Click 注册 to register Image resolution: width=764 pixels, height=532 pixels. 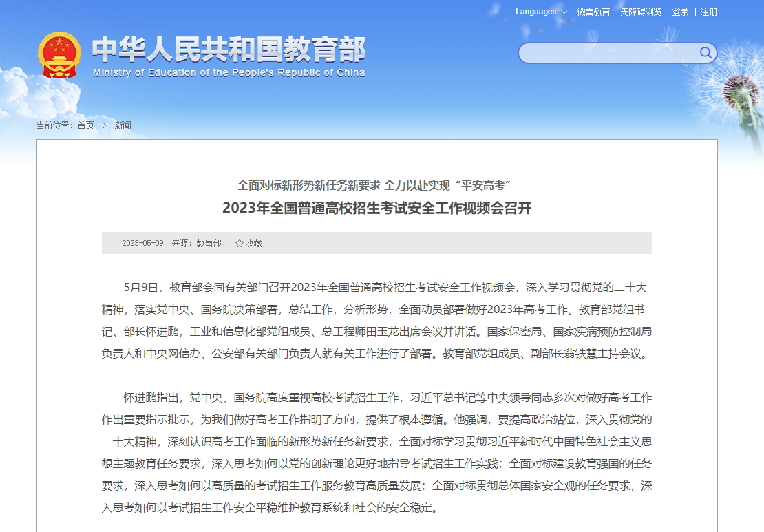[x=709, y=12]
